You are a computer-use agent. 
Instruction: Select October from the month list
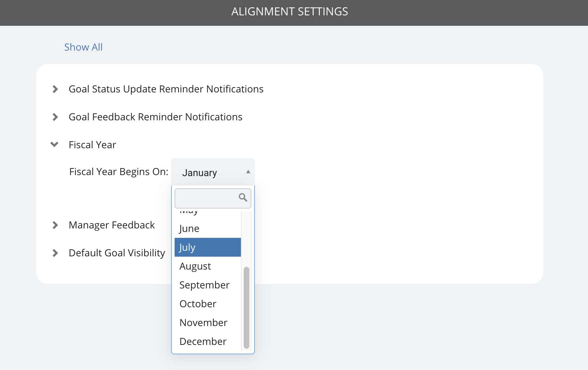point(208,304)
